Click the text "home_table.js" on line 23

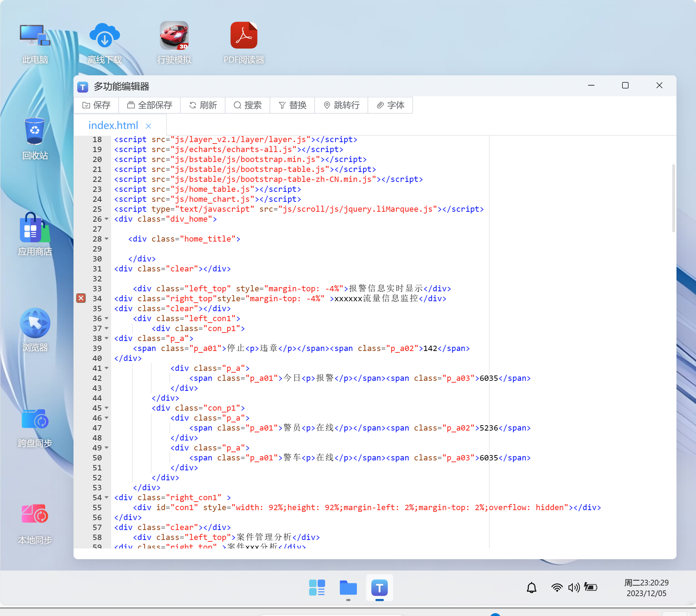[219, 189]
